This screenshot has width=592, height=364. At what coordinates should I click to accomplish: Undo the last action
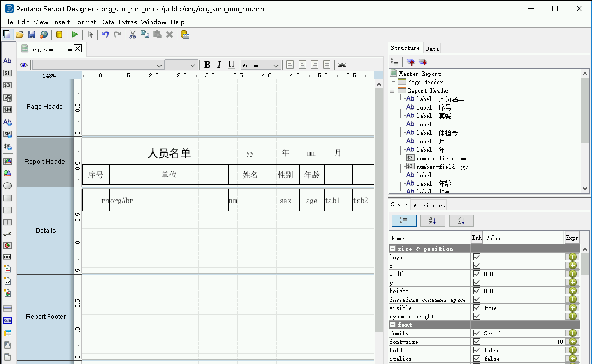click(x=105, y=35)
